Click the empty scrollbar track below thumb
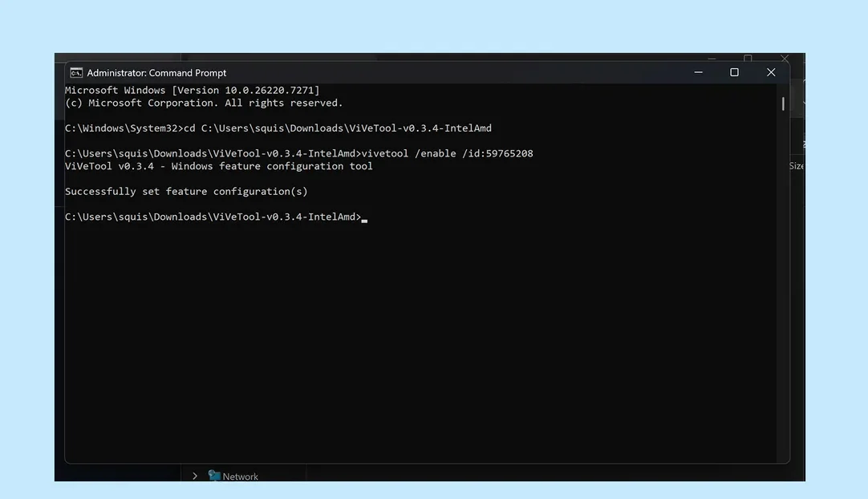Viewport: 868px width, 499px height. click(x=783, y=281)
